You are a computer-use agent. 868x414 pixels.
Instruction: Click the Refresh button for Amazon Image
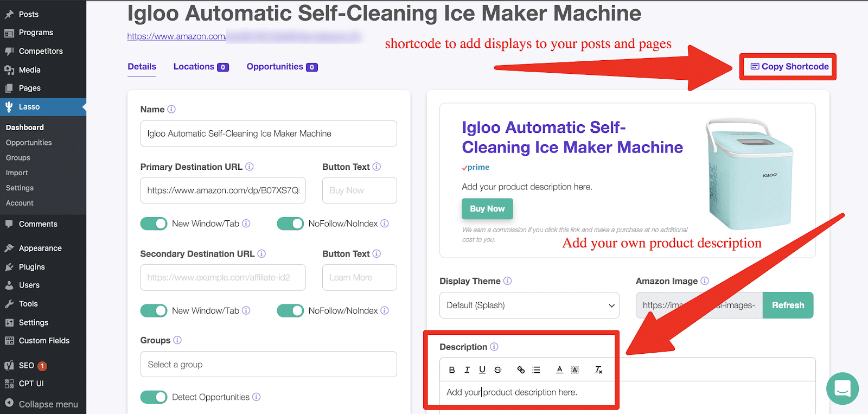(788, 305)
